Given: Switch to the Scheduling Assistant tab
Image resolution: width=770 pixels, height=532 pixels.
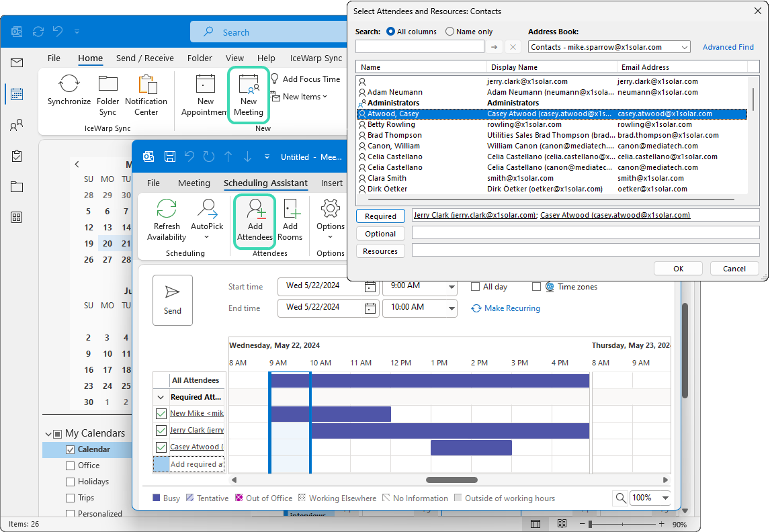Looking at the screenshot, I should point(265,183).
